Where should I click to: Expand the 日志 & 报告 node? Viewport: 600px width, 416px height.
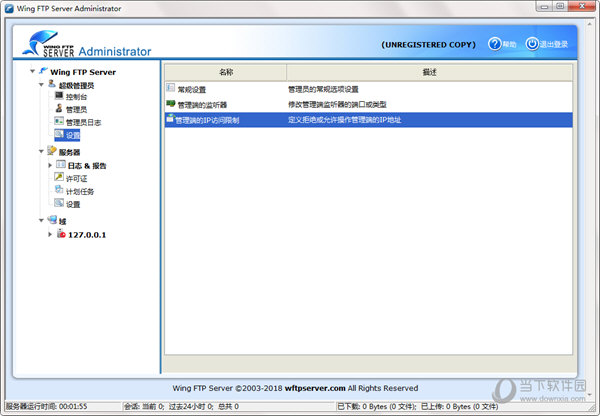pos(50,165)
